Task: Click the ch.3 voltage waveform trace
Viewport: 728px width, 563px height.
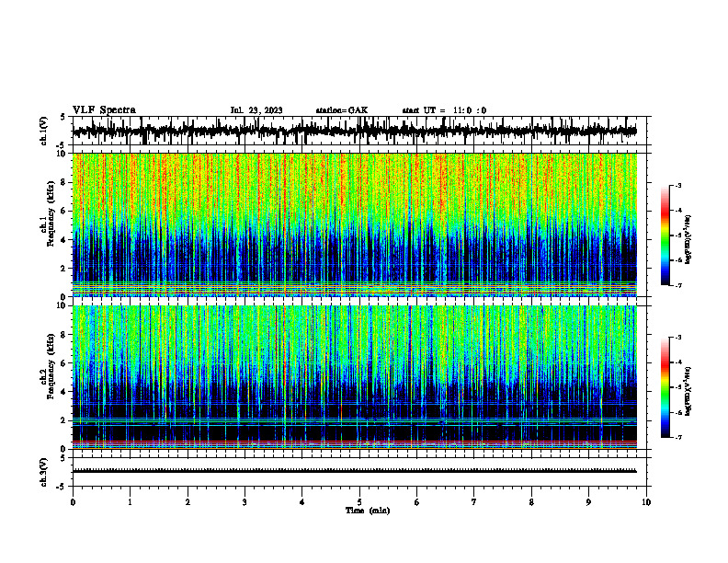Action: [x=355, y=471]
